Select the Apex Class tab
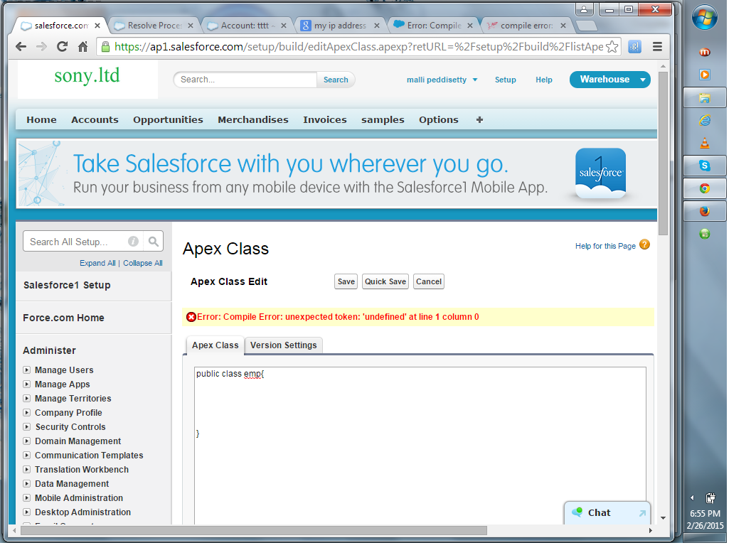 pos(215,345)
